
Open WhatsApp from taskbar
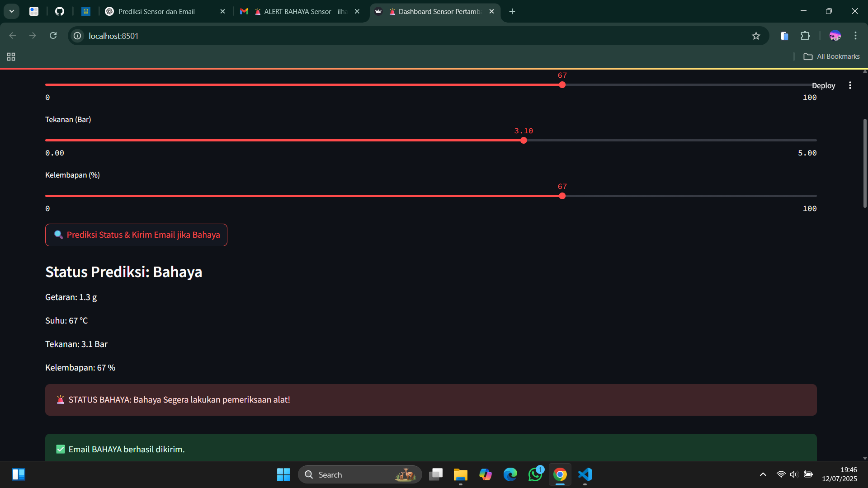pos(535,474)
